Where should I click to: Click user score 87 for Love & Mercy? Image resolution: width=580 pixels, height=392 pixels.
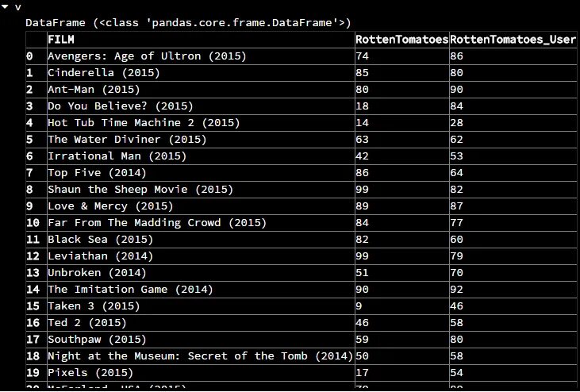pyautogui.click(x=513, y=206)
